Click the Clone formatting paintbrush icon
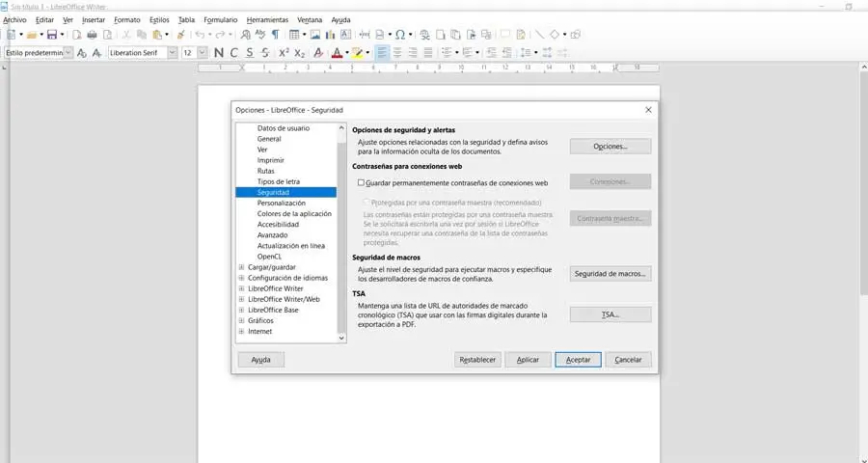 point(180,35)
